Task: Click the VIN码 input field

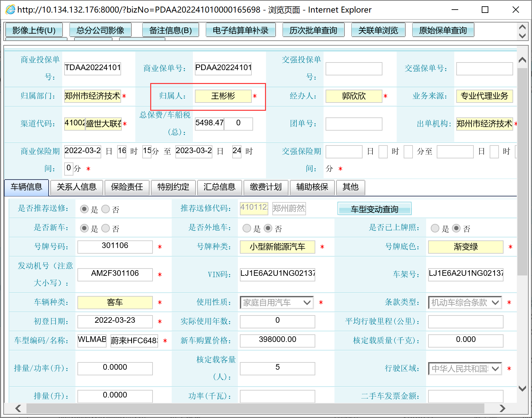Action: 278,274
